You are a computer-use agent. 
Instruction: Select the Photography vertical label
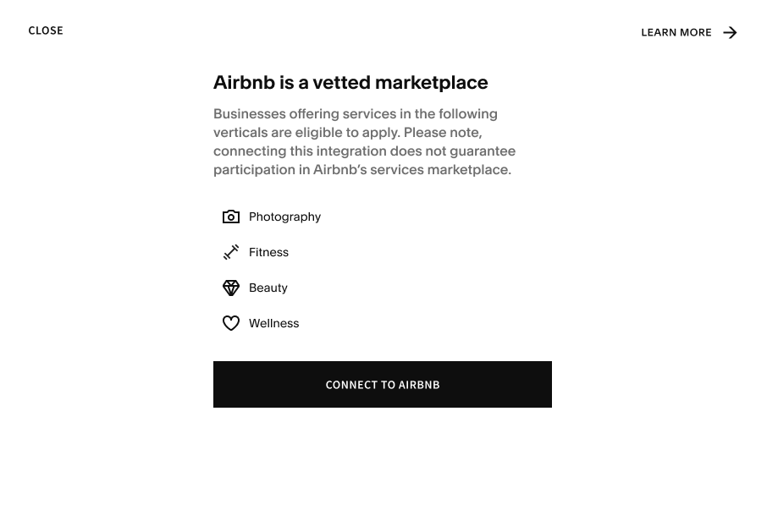[x=284, y=217]
